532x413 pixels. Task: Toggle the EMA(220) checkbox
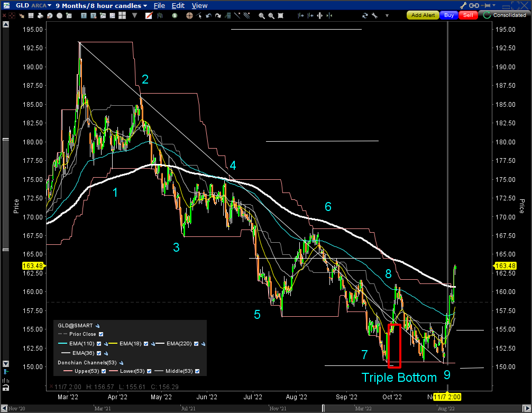pyautogui.click(x=196, y=344)
